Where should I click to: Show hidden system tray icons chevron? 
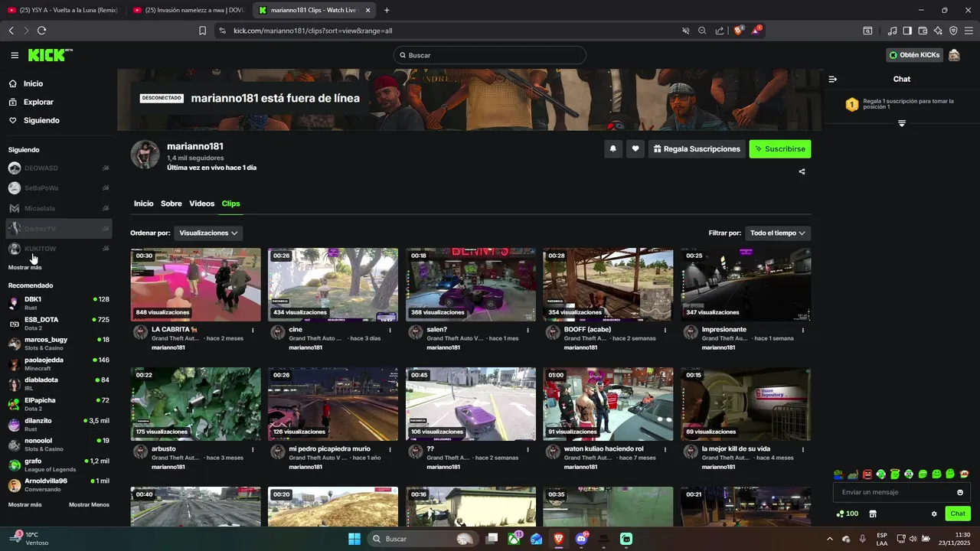point(830,539)
